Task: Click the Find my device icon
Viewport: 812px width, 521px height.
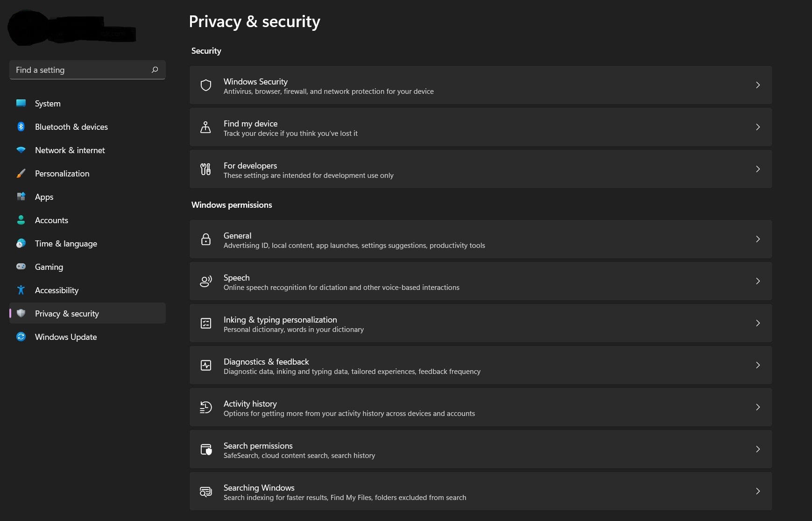Action: click(205, 127)
